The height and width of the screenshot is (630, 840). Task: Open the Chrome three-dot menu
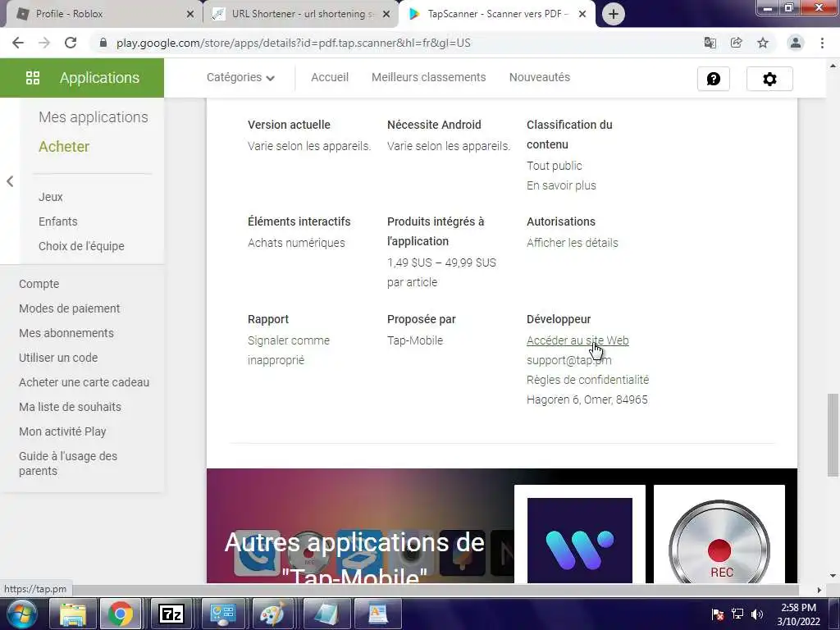coord(822,43)
